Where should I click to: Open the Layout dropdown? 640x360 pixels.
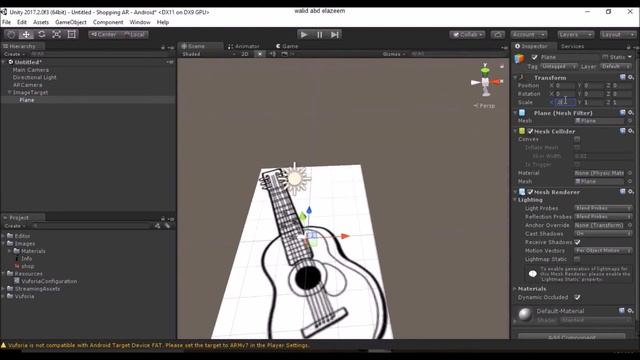[x=617, y=35]
